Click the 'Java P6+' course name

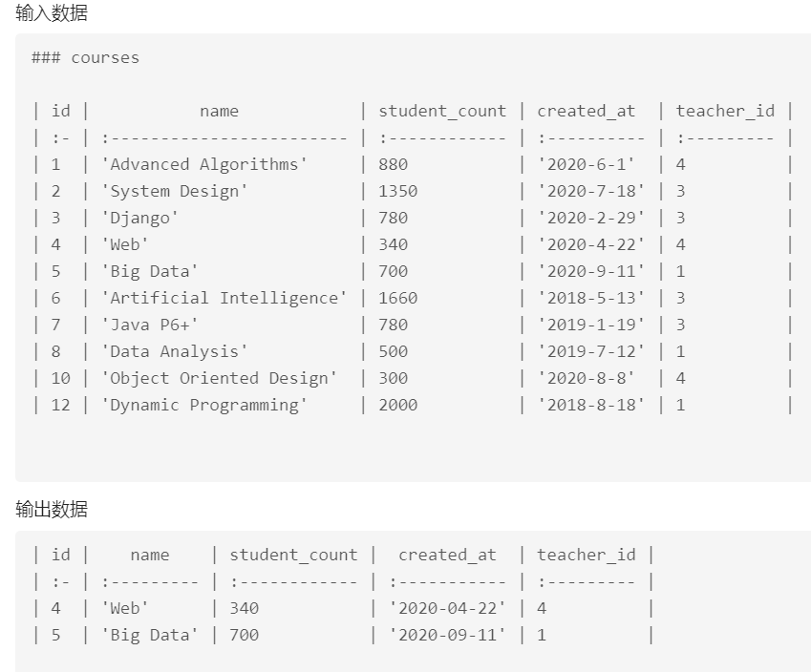click(x=150, y=325)
